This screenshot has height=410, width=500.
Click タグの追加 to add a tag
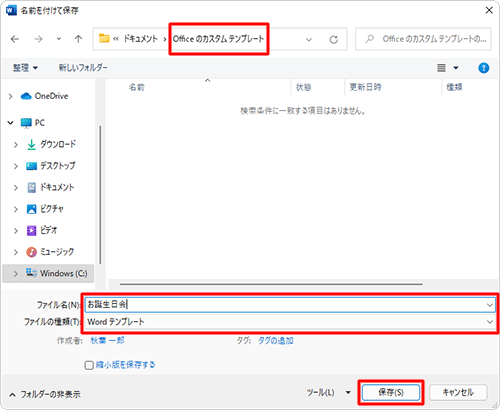coord(276,341)
